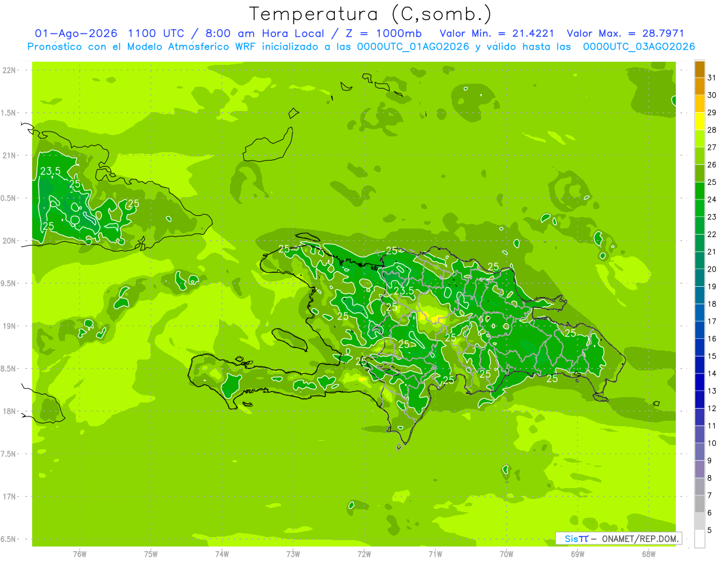
Task: Pick the yellow swatch between 28 and 29
Action: (699, 121)
